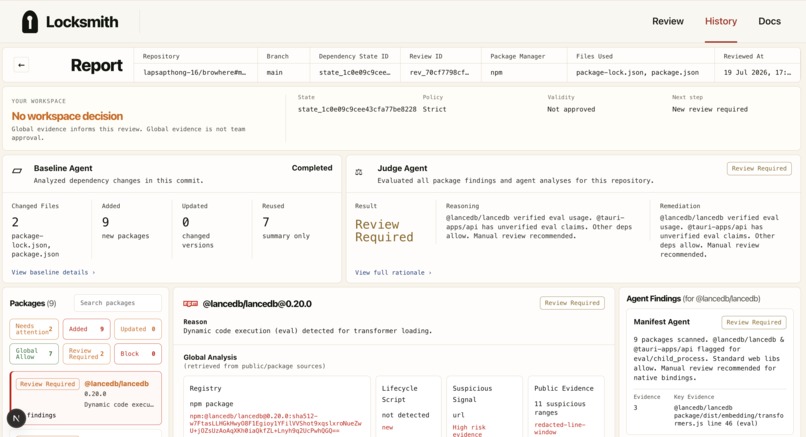Click Review Required badge beside @lancedb/lancedb@0.20.0
Image resolution: width=806 pixels, height=437 pixels.
572,303
